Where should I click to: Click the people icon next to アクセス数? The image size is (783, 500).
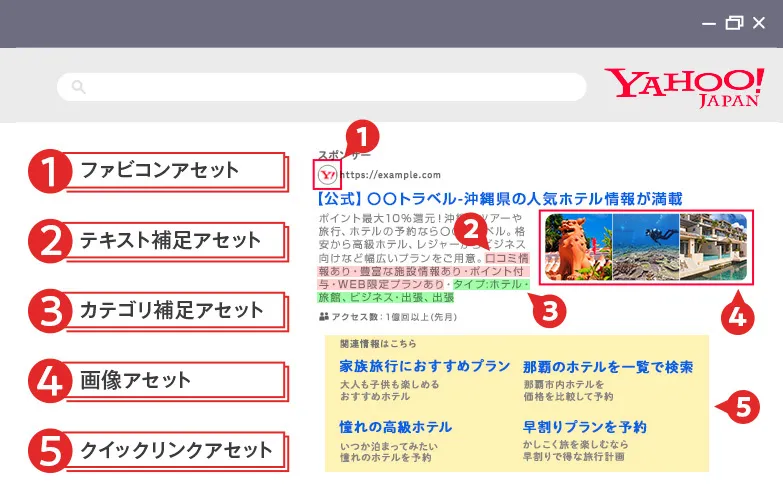point(323,316)
